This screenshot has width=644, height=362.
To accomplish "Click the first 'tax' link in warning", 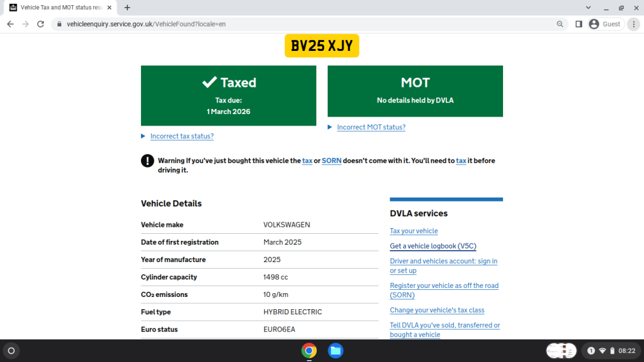I will (x=307, y=160).
